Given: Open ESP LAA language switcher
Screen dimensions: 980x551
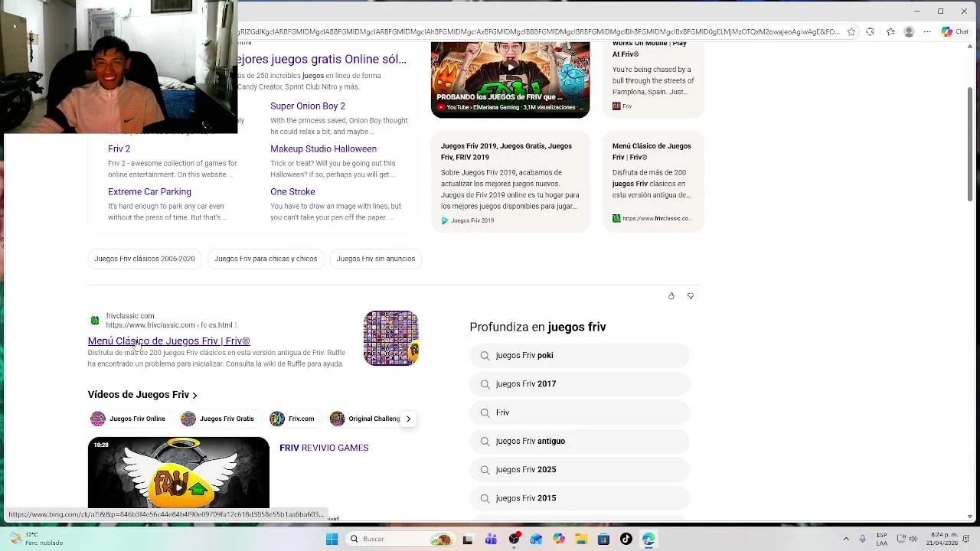Looking at the screenshot, I should [881, 539].
